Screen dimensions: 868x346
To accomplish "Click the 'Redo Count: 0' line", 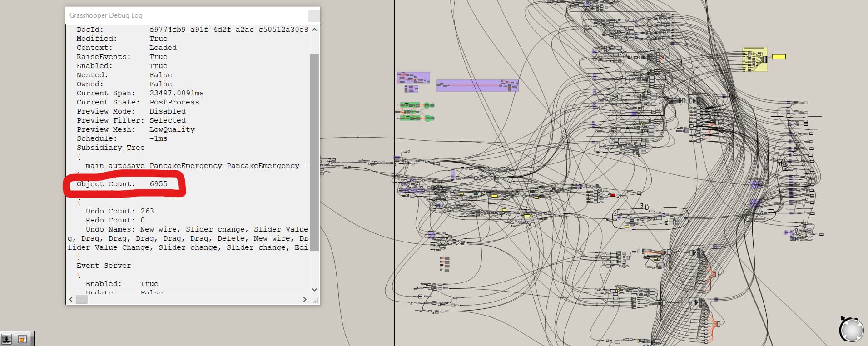I will click(x=115, y=220).
